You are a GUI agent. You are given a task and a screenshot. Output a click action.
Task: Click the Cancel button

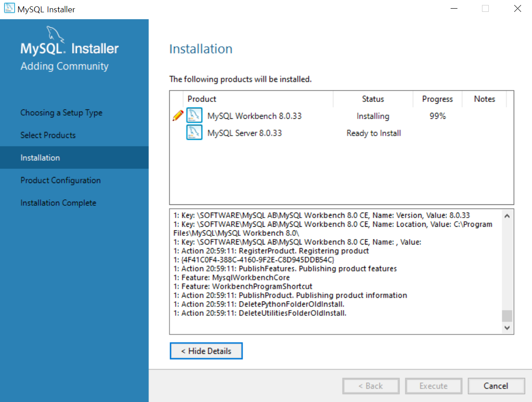[x=496, y=386]
